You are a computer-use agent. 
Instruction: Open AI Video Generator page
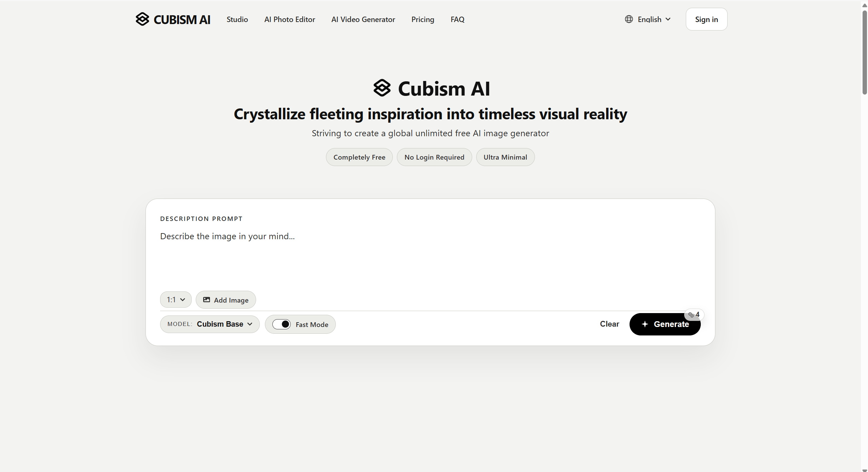(x=363, y=19)
